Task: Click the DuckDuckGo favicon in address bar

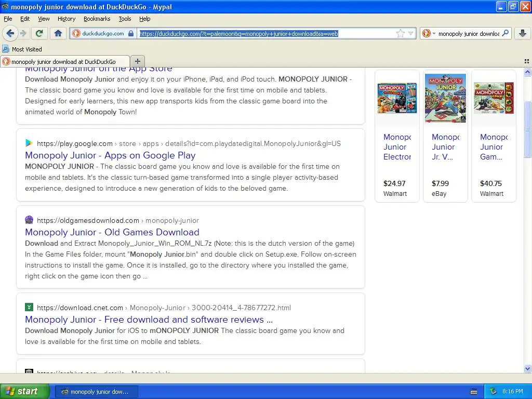Action: click(76, 33)
